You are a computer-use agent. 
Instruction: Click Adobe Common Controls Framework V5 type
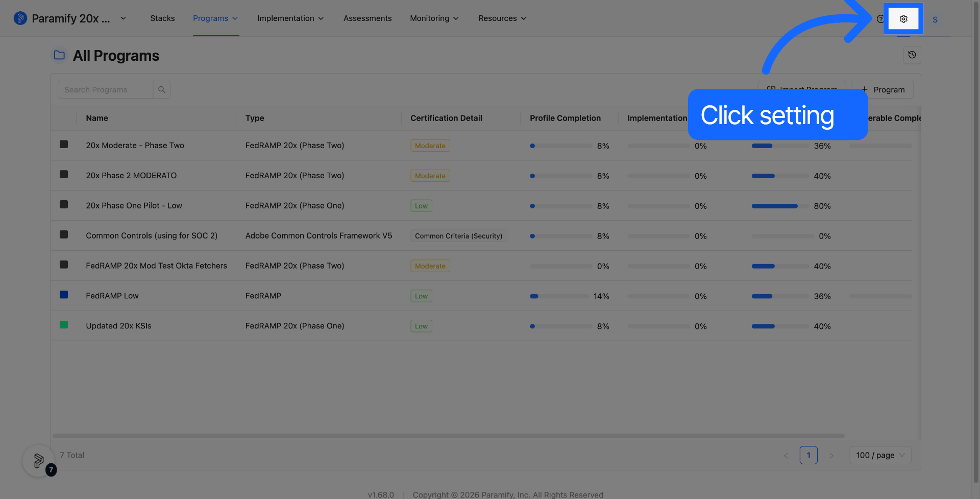318,236
